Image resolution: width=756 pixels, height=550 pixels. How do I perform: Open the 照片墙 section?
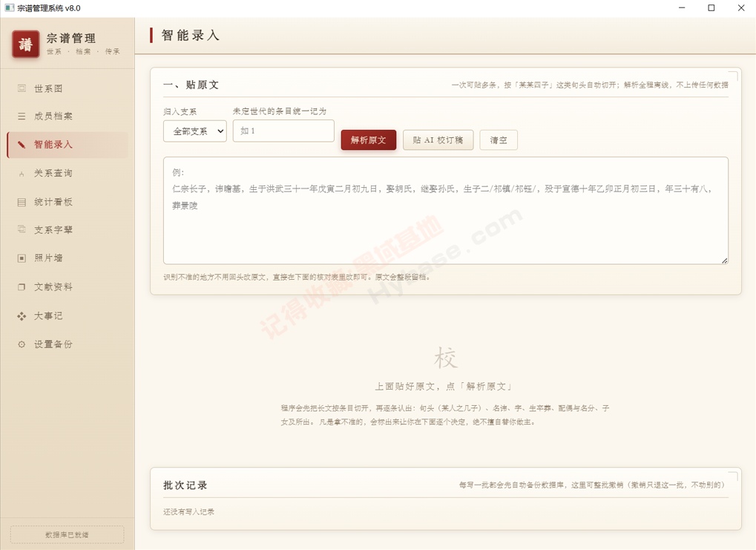68,258
